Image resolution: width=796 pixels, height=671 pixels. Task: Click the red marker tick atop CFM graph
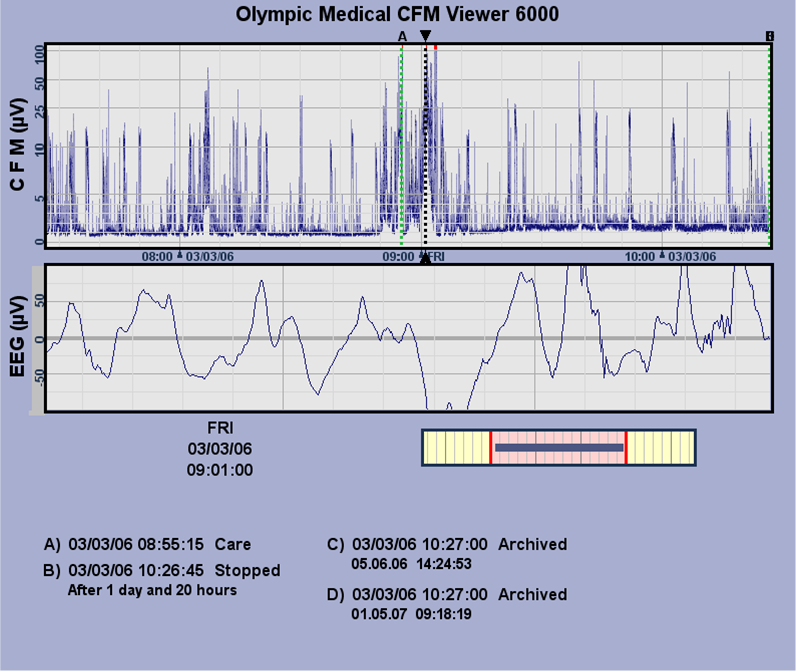coord(436,48)
